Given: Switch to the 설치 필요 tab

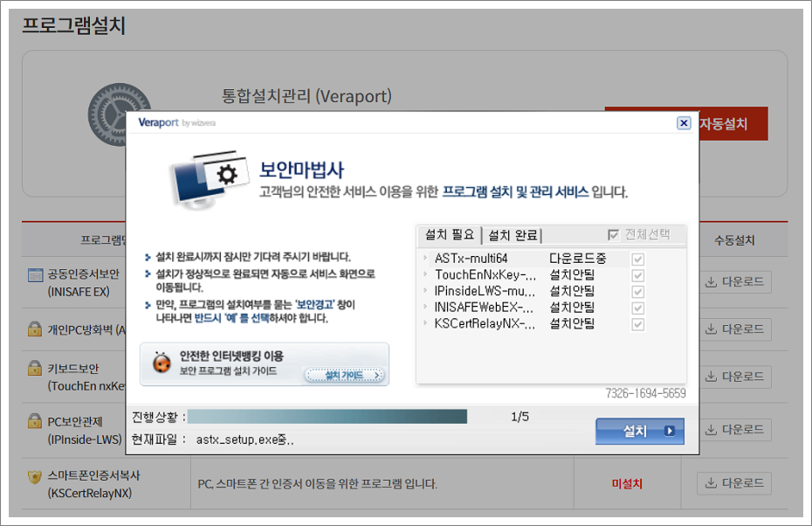Looking at the screenshot, I should coord(450,235).
